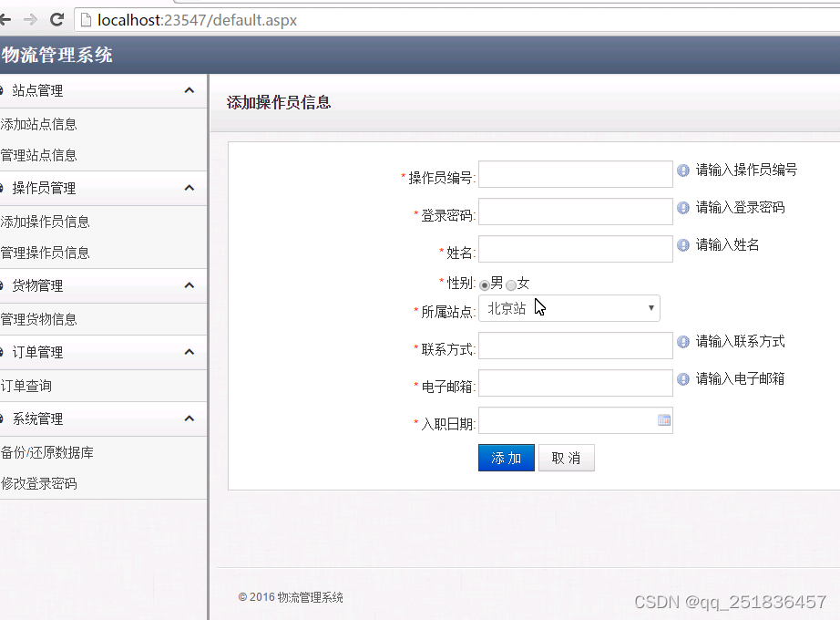This screenshot has width=840, height=620.
Task: Click the 请输入电子邮箱 hint text
Action: [x=740, y=379]
